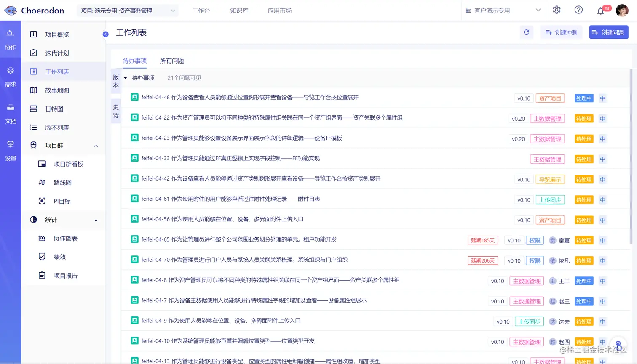This screenshot has width=637, height=364.
Task: Collapse the 项目群 menu group
Action: coord(96,146)
